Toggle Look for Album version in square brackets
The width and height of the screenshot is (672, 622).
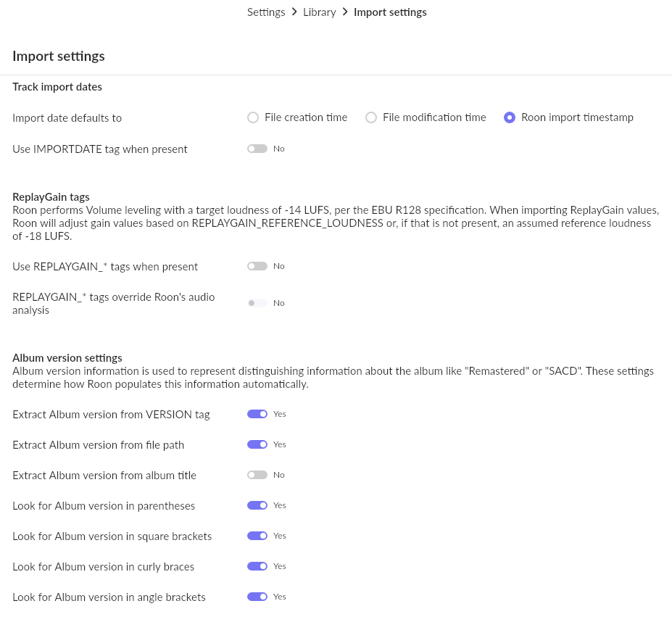point(257,536)
